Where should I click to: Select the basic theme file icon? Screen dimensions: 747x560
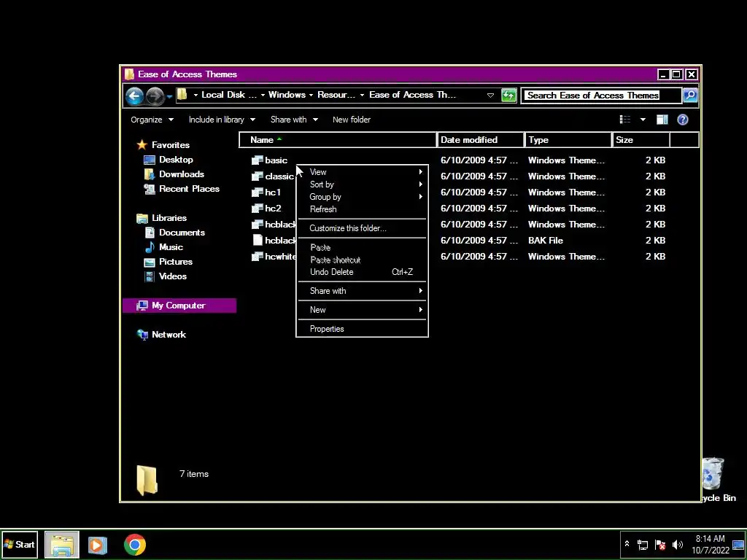(x=258, y=160)
